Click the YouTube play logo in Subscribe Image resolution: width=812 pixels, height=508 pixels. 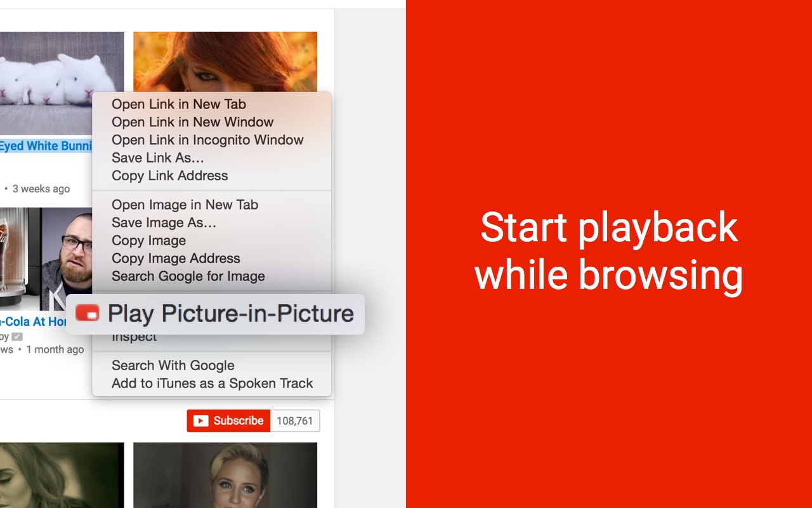pos(200,420)
